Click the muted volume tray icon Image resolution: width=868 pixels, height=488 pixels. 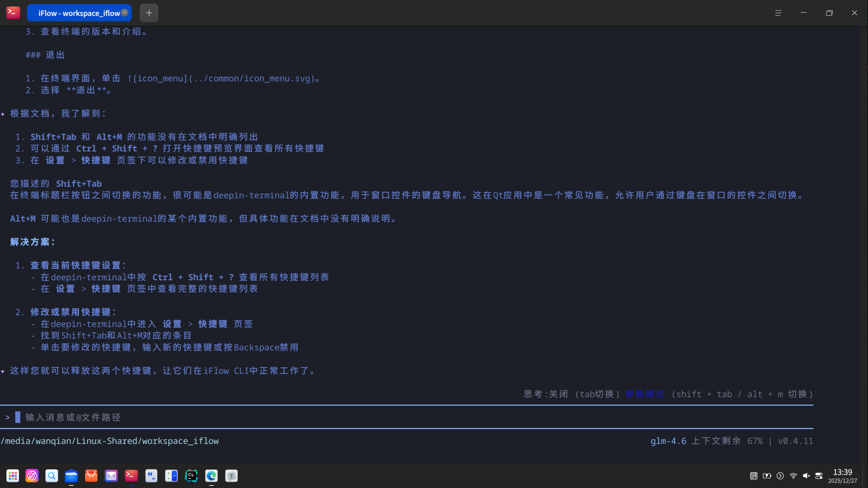806,476
